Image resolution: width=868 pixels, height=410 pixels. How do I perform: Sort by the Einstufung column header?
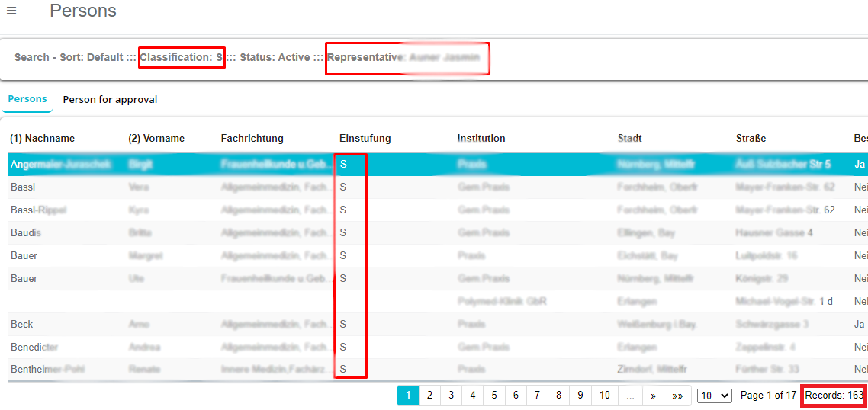pyautogui.click(x=365, y=139)
